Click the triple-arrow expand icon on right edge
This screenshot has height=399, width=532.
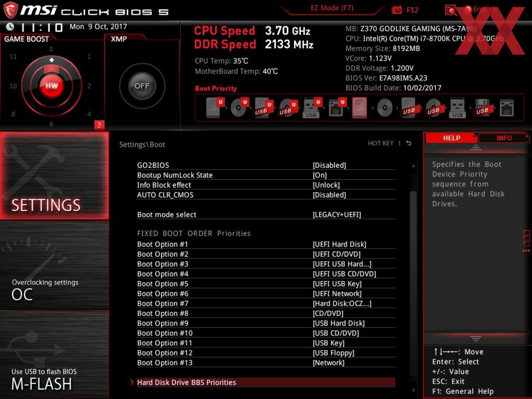tap(526, 251)
